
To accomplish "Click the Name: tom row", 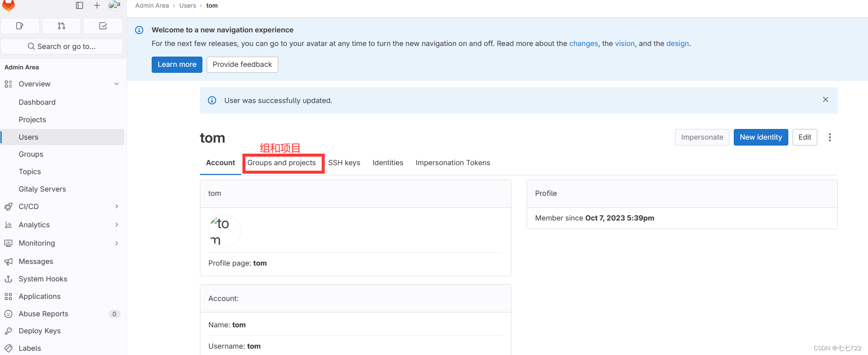I will pos(355,325).
